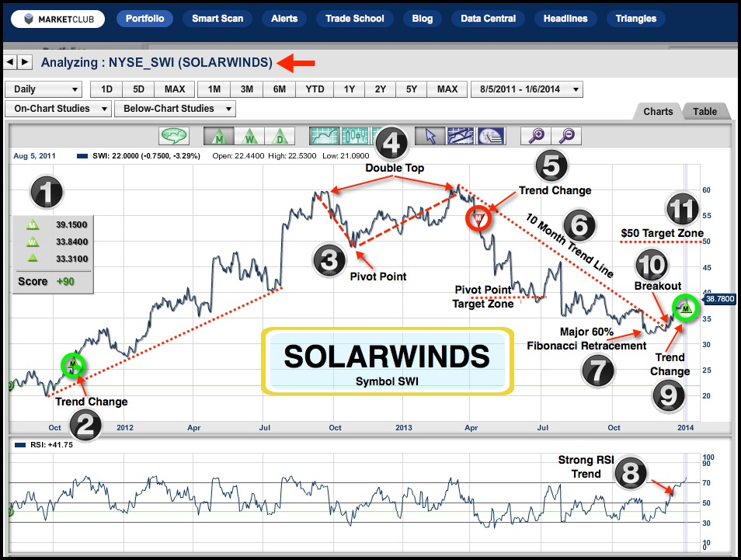Click the zoom out magnifier icon
Image resolution: width=741 pixels, height=560 pixels.
(x=567, y=136)
